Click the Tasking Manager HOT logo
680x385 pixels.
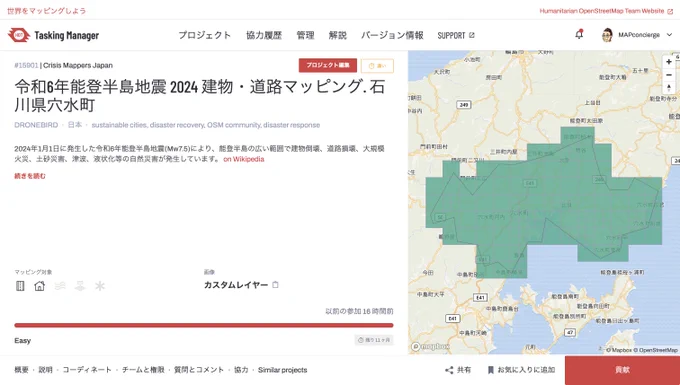[x=53, y=35]
